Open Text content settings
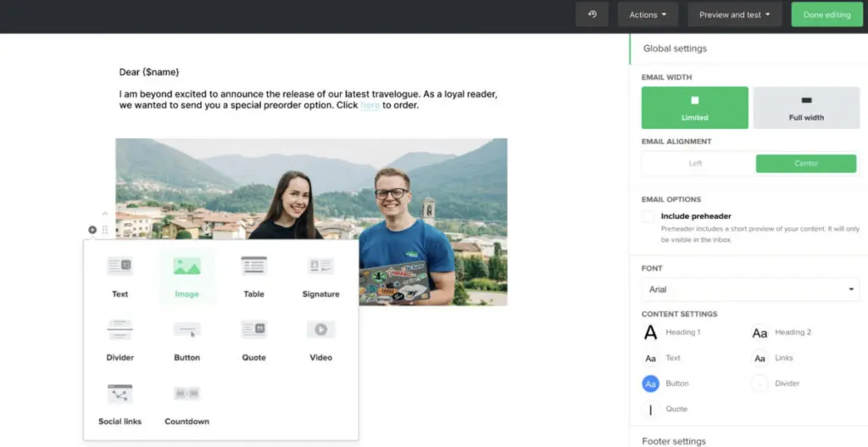This screenshot has width=868, height=447. coord(661,358)
